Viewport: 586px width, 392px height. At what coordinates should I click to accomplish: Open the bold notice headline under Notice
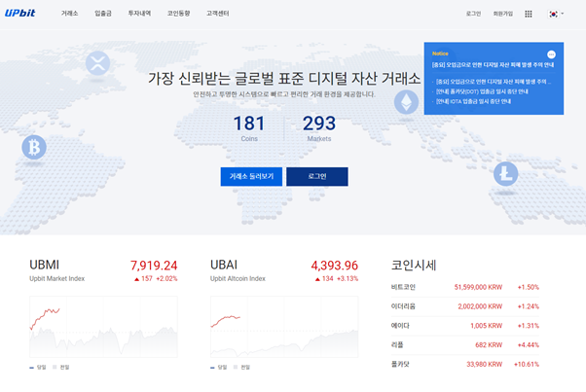click(x=493, y=65)
